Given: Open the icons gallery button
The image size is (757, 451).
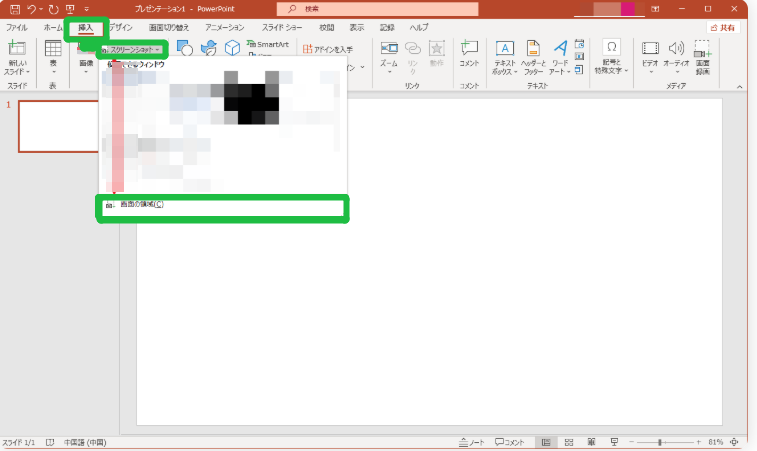Looking at the screenshot, I should (209, 48).
